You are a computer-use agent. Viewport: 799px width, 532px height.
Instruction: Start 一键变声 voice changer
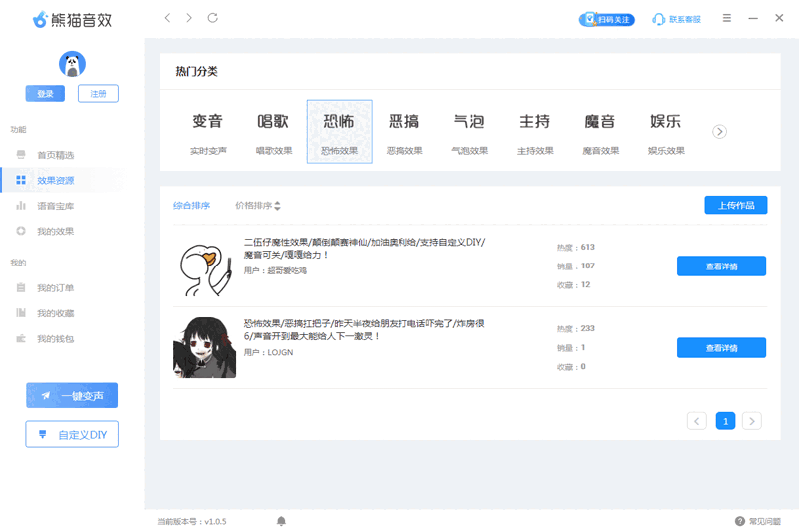click(x=72, y=395)
